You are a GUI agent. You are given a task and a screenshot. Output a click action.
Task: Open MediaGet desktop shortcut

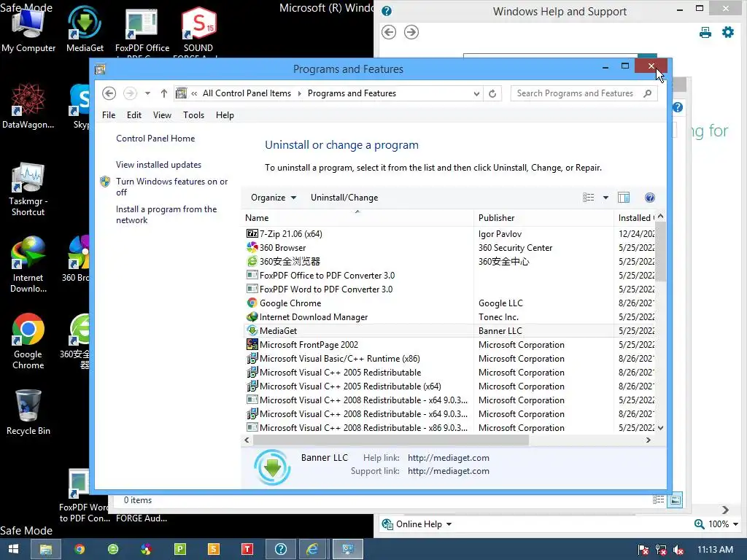(85, 28)
